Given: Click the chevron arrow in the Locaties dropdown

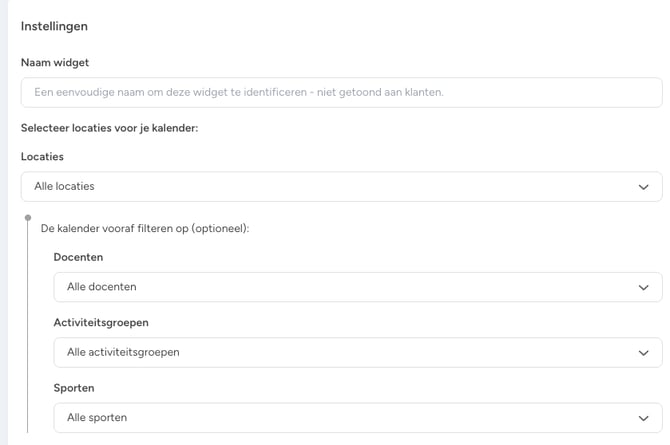Looking at the screenshot, I should (x=643, y=187).
